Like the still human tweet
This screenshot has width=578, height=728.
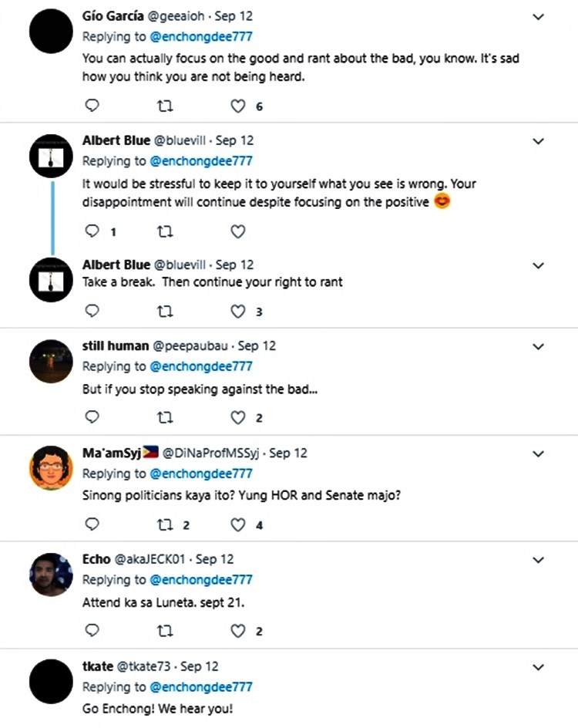pos(238,417)
